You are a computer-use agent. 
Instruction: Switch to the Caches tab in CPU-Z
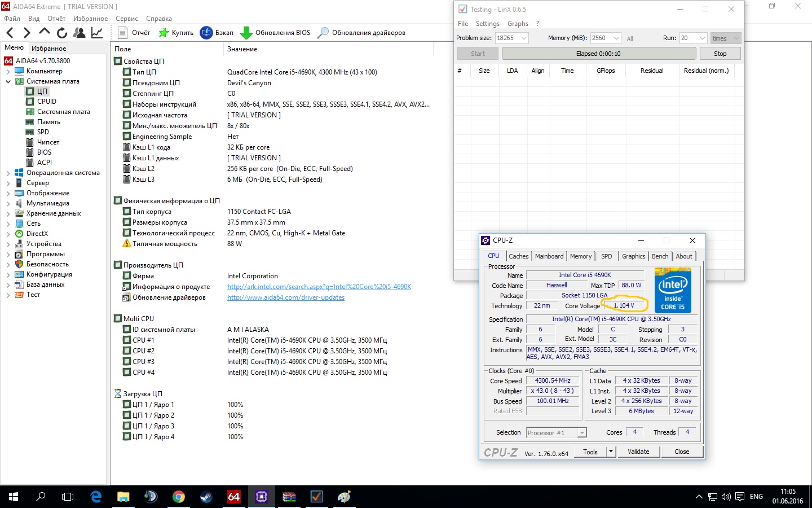519,256
